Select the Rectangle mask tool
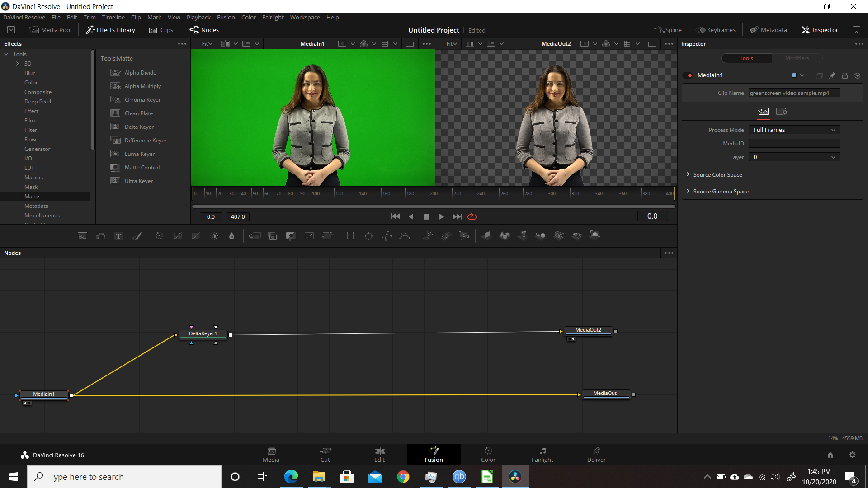 coord(350,236)
